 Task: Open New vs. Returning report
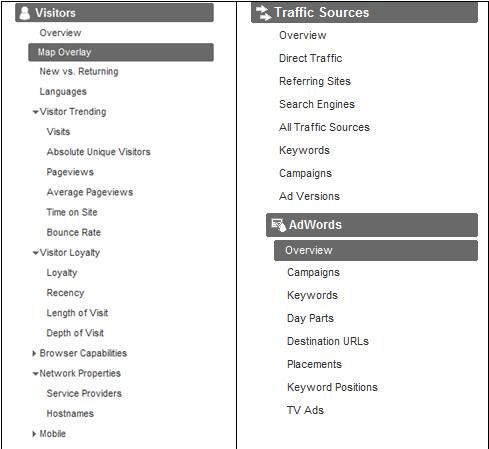coord(79,71)
